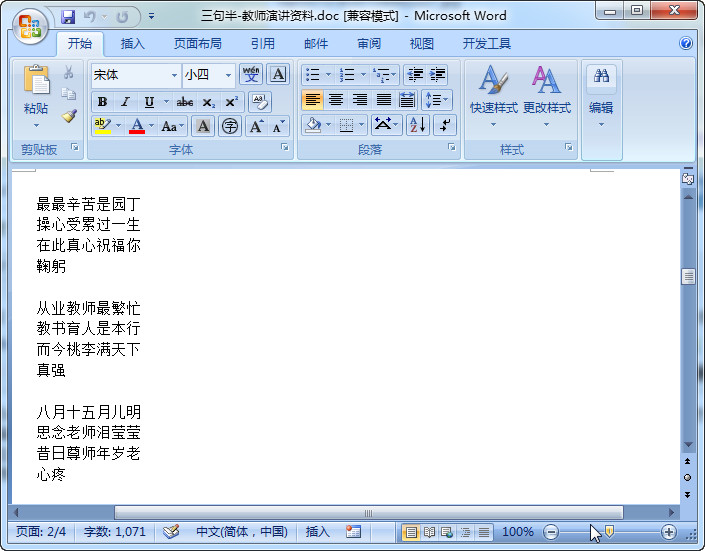
Task: Grow font size
Action: point(256,126)
